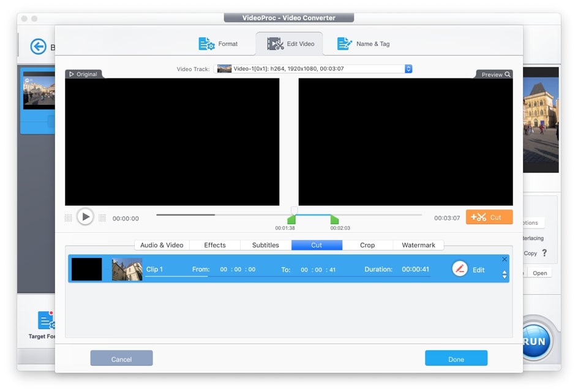Switch to the Effects tab
Viewport: 578px width, 392px height.
214,245
